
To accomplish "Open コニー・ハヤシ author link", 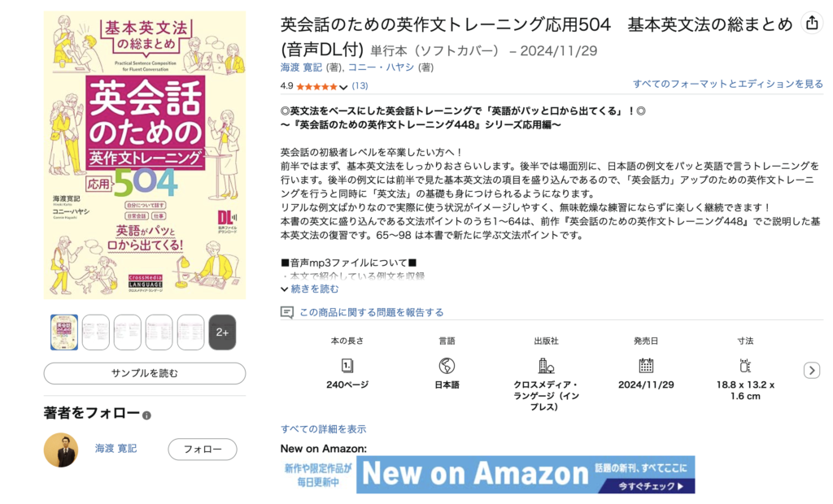I will (382, 67).
